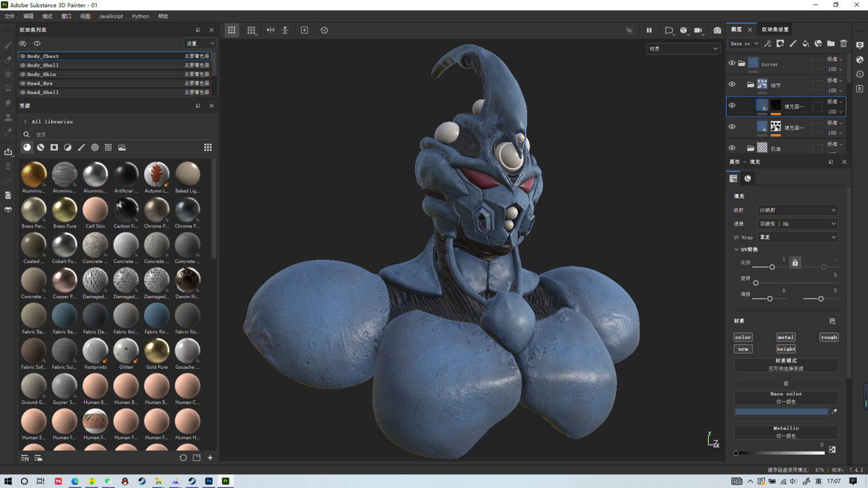This screenshot has height=488, width=868.
Task: Toggle the height channel button
Action: click(x=786, y=349)
